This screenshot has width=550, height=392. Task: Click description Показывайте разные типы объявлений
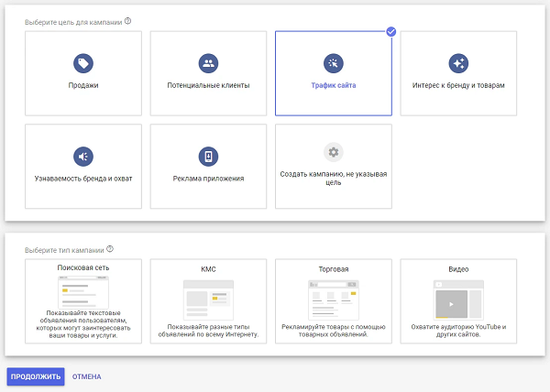pyautogui.click(x=208, y=331)
